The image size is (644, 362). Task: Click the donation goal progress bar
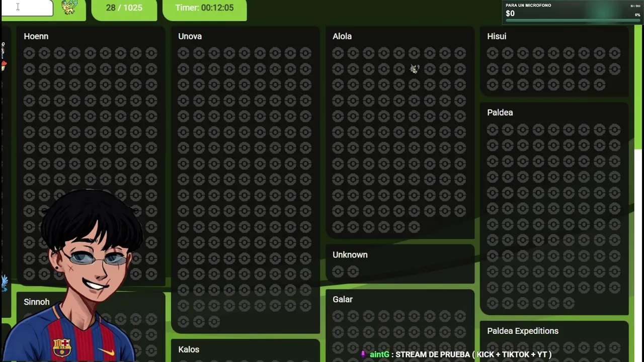coord(573,21)
